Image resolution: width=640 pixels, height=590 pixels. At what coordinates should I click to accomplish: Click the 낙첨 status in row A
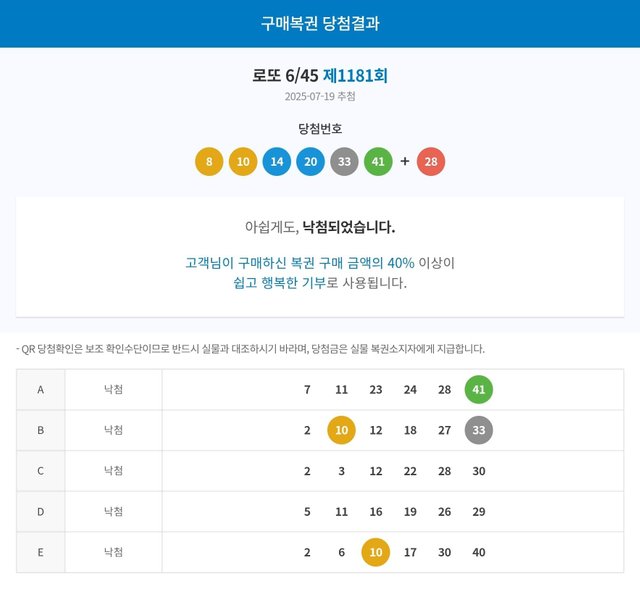click(x=113, y=389)
